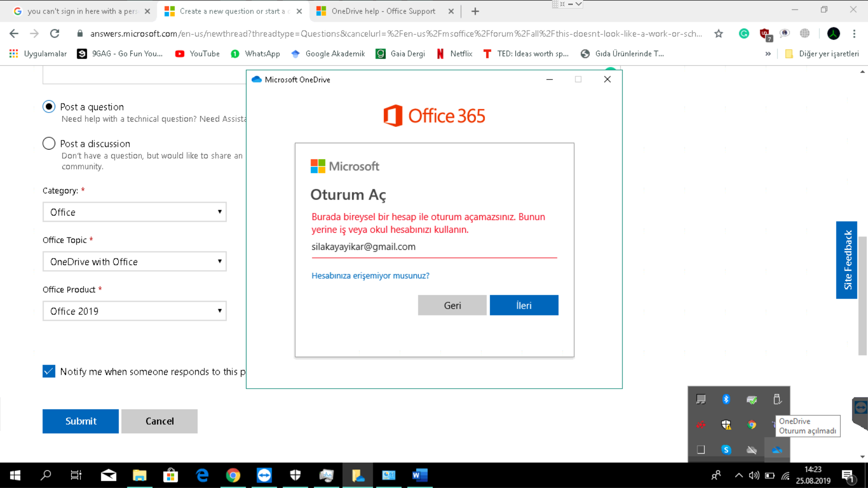The width and height of the screenshot is (868, 488).
Task: Click the TeamViewer side panel tab
Action: (860, 413)
